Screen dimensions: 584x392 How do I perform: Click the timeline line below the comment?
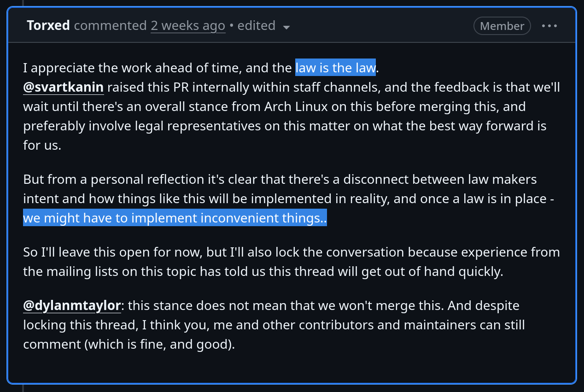pyautogui.click(x=23, y=388)
